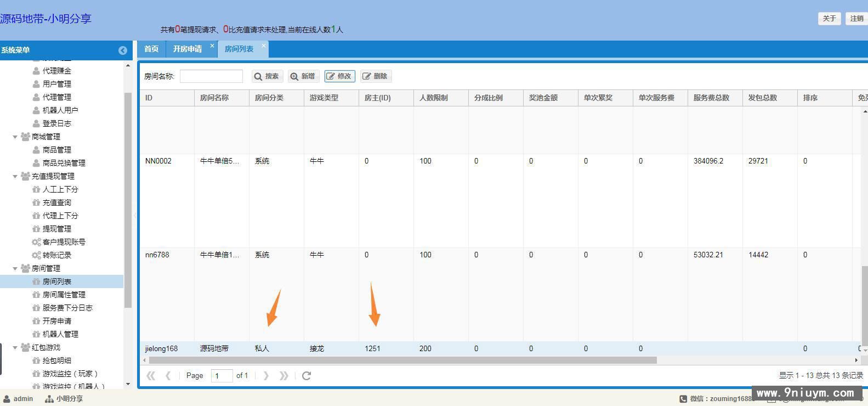The height and width of the screenshot is (406, 868).
Task: Open the 关于 about button
Action: pos(829,19)
